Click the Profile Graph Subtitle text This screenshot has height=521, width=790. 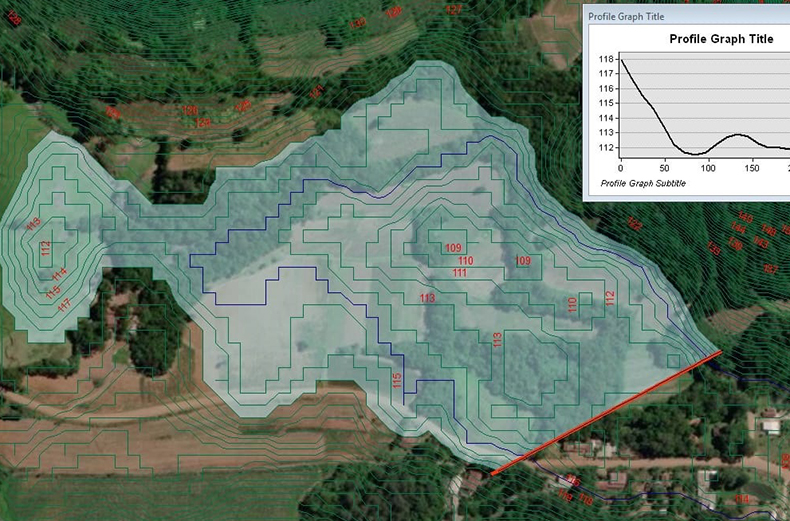645,185
